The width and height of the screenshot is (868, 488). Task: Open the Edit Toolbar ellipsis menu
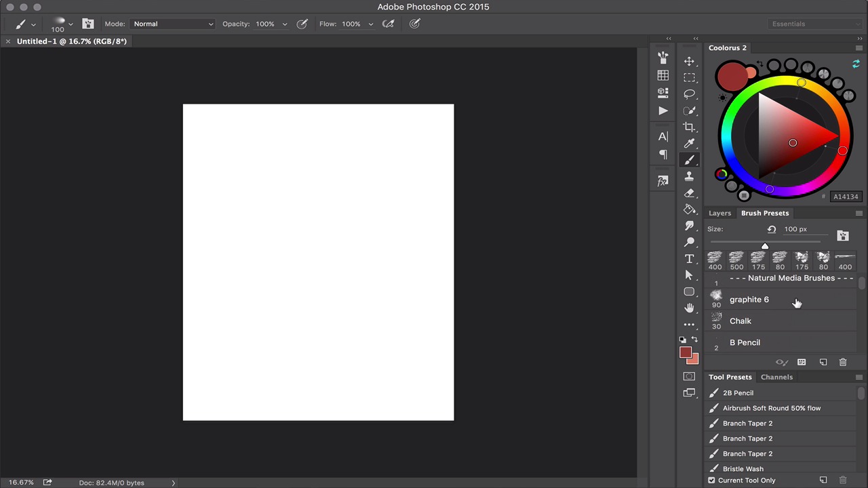[x=689, y=325]
